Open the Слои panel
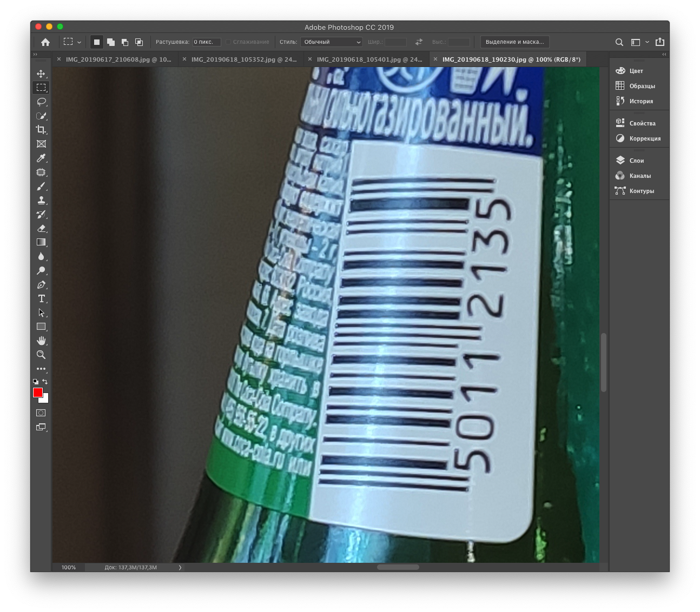700x612 pixels. [x=636, y=161]
